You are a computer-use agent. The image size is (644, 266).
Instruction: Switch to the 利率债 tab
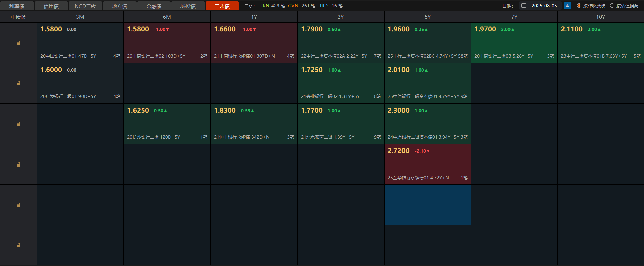(17, 6)
